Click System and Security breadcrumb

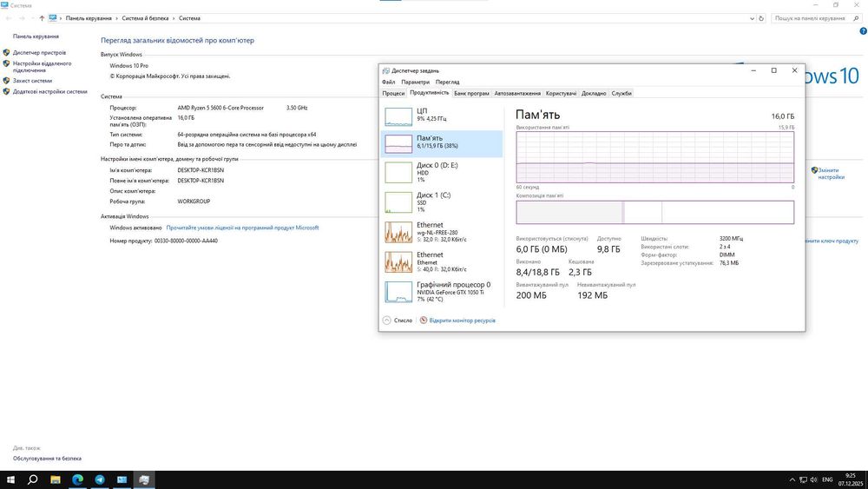tap(145, 18)
